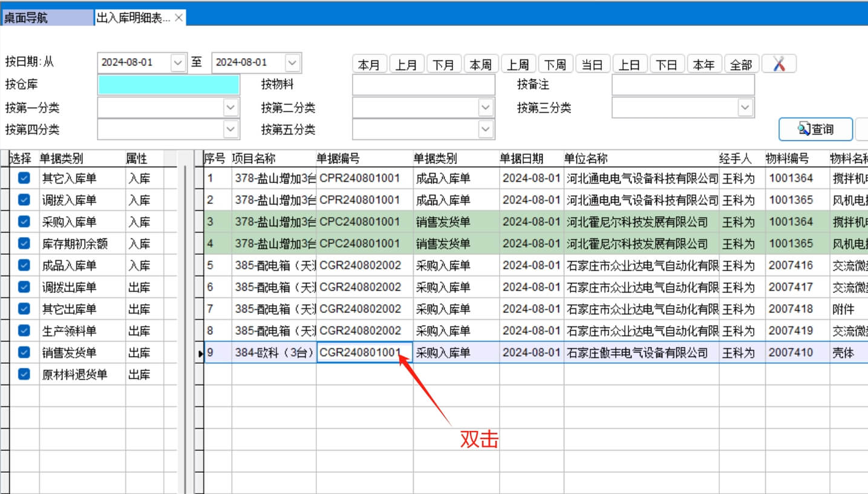Click the 本月 quick date button

point(369,64)
